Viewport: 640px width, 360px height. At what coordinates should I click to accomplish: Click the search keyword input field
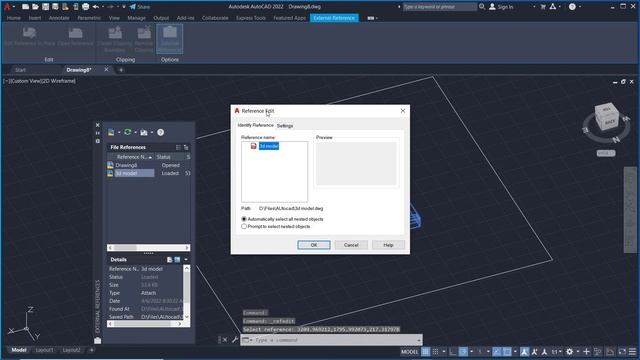tap(439, 7)
